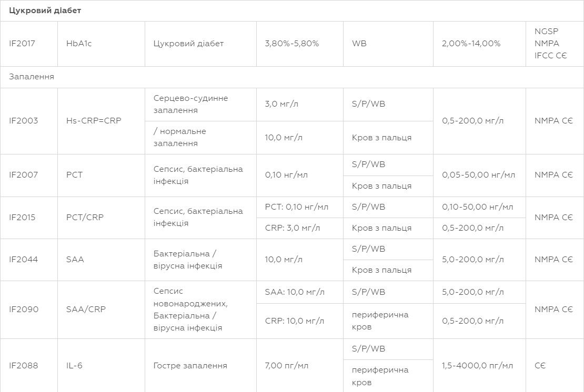Click the Запалення section heading row
The width and height of the screenshot is (584, 392).
pyautogui.click(x=292, y=77)
